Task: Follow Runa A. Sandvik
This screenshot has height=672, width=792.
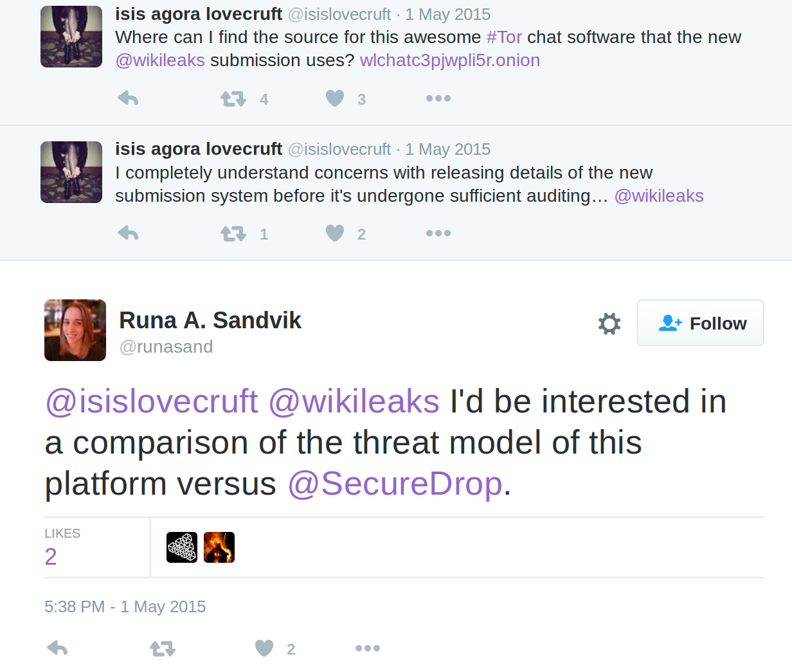Action: pos(701,323)
